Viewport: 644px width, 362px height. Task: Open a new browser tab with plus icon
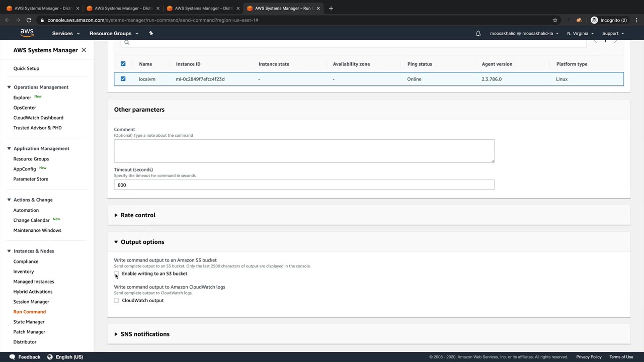click(x=331, y=8)
